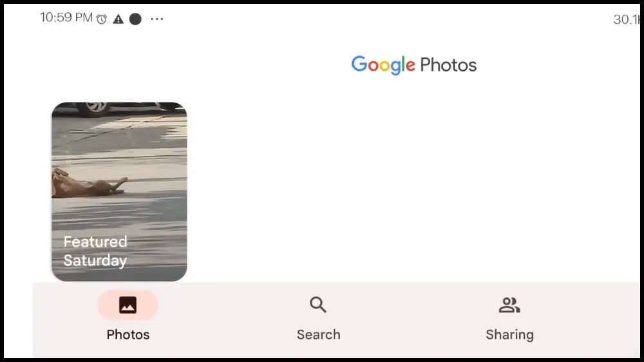Screen dimensions: 644x362
Task: Switch to the Sharing tab label
Action: (509, 335)
